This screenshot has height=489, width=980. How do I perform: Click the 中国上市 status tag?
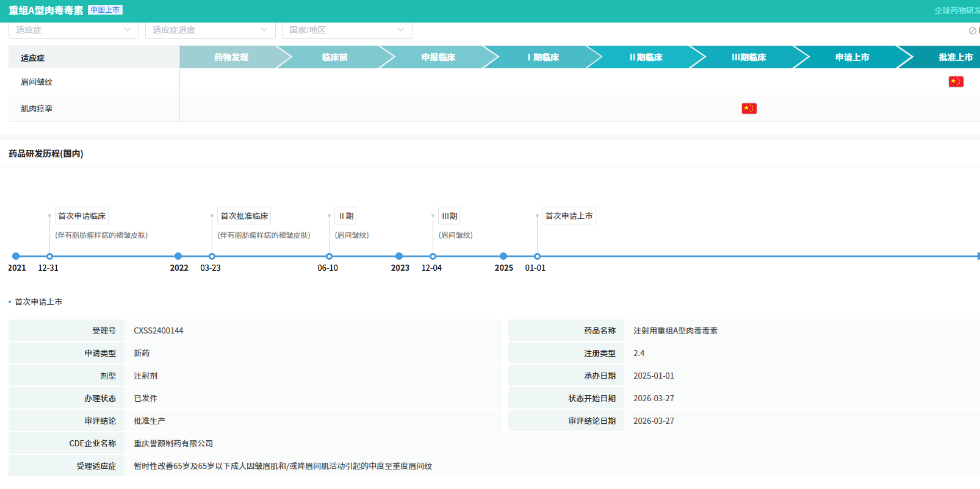pos(105,10)
